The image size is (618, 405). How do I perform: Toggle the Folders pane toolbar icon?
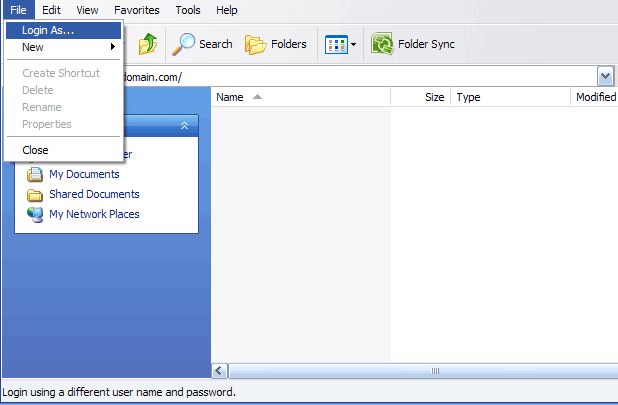[x=256, y=44]
